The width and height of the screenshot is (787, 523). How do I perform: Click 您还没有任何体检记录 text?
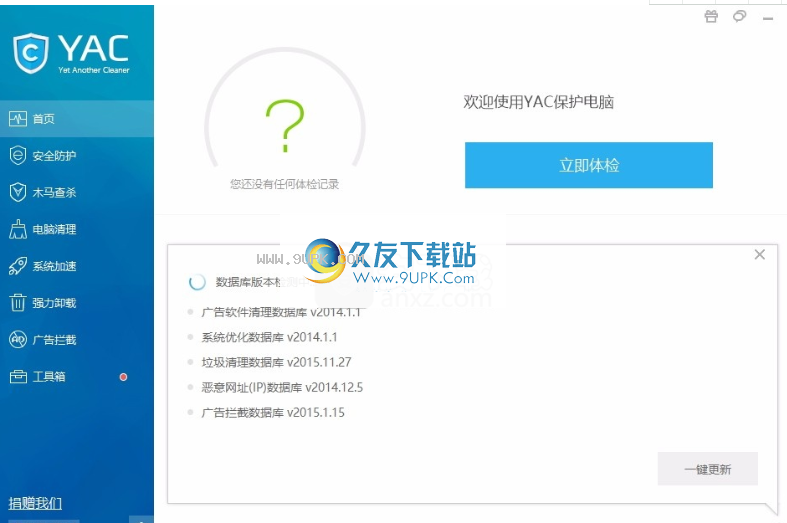[x=285, y=184]
